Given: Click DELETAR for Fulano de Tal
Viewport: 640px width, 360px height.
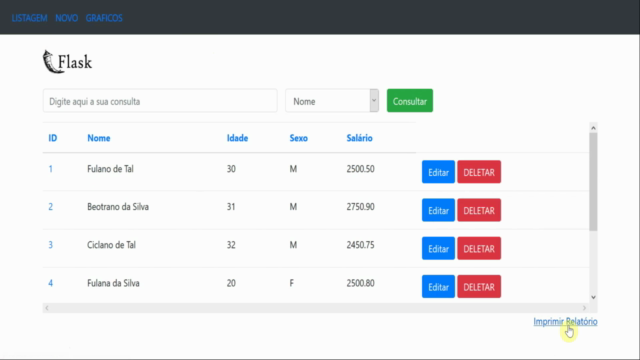Looking at the screenshot, I should click(479, 172).
